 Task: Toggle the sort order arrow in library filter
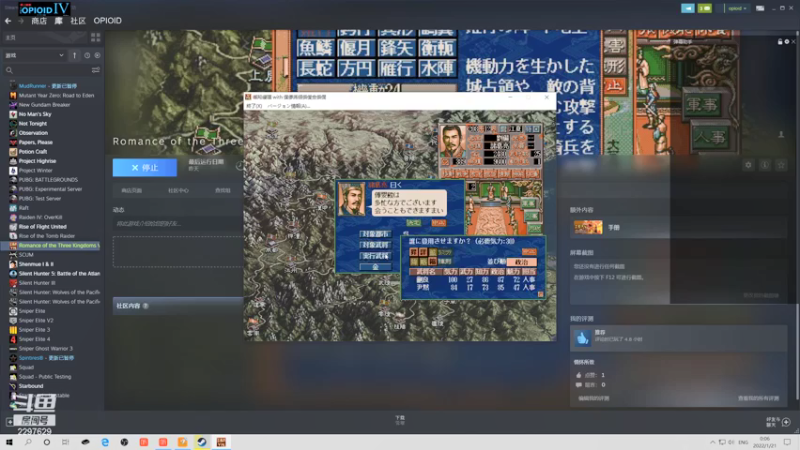(74, 55)
